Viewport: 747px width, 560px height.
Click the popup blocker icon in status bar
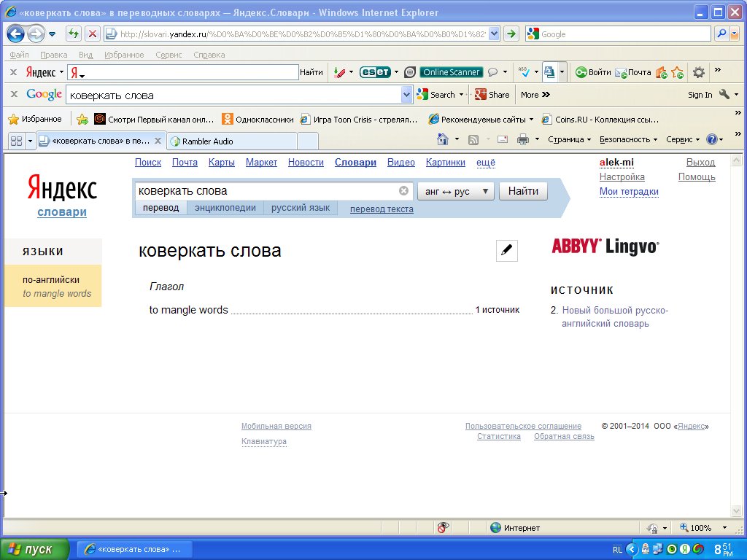tap(443, 527)
